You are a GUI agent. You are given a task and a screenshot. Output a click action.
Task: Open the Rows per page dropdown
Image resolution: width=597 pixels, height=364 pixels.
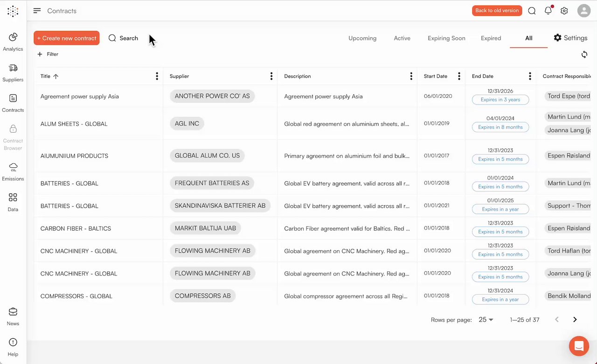click(x=486, y=320)
